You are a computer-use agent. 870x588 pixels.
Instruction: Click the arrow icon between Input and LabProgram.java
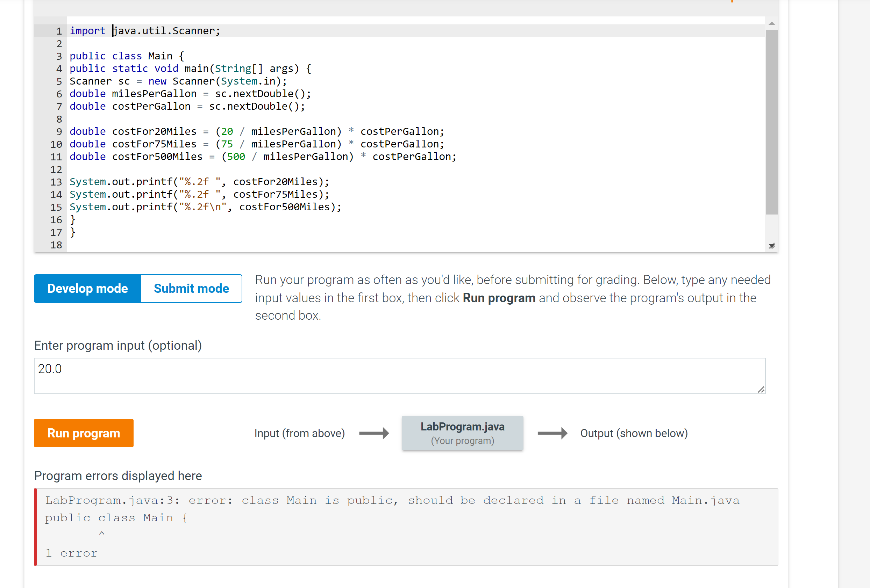pos(375,433)
